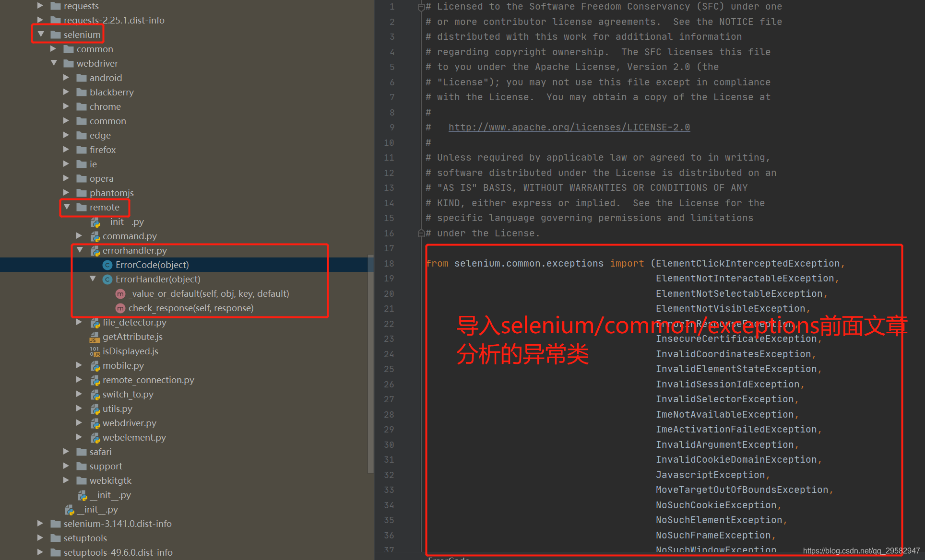Click the webdriver.py Python file icon
Image resolution: width=925 pixels, height=560 pixels.
(x=95, y=423)
